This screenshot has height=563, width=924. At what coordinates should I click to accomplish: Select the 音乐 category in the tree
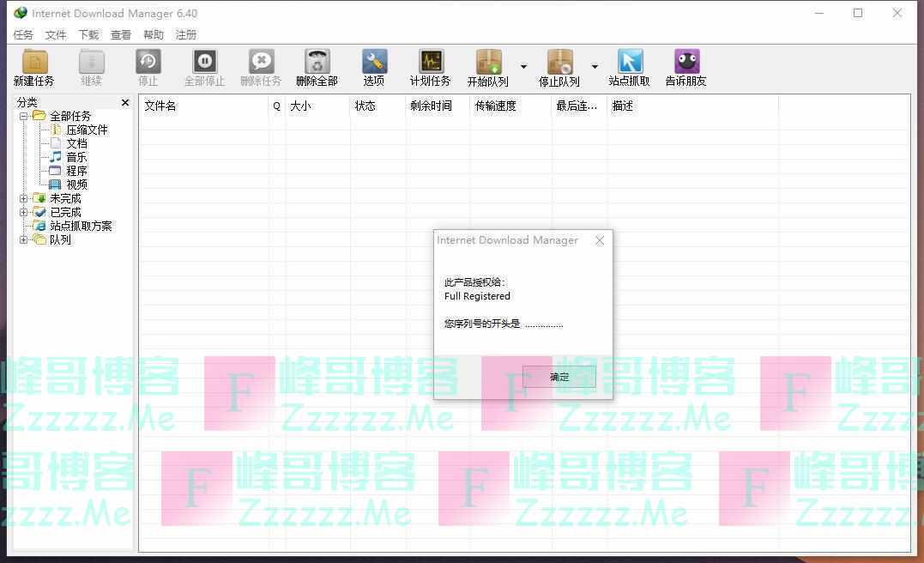(x=76, y=157)
